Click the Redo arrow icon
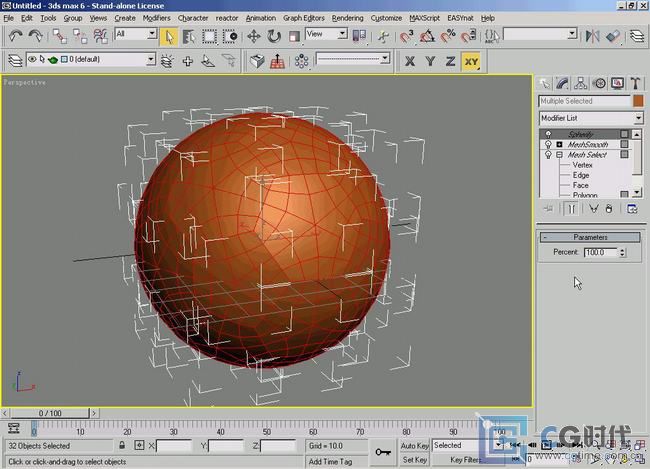 (36, 36)
